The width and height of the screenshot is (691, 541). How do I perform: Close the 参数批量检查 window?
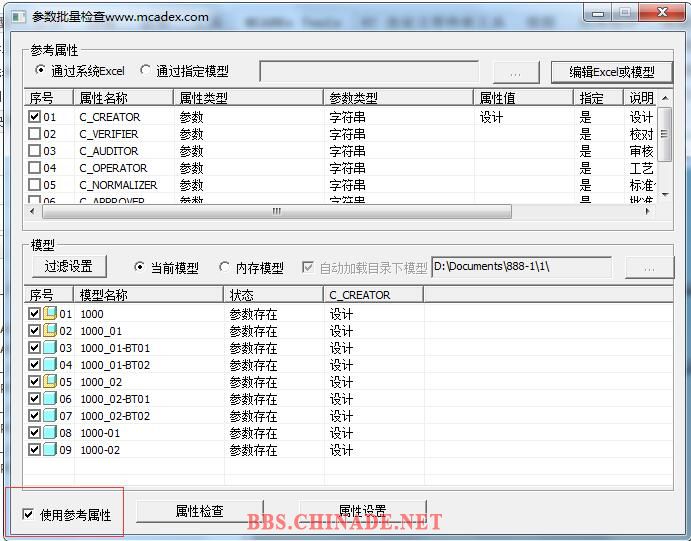pyautogui.click(x=662, y=13)
